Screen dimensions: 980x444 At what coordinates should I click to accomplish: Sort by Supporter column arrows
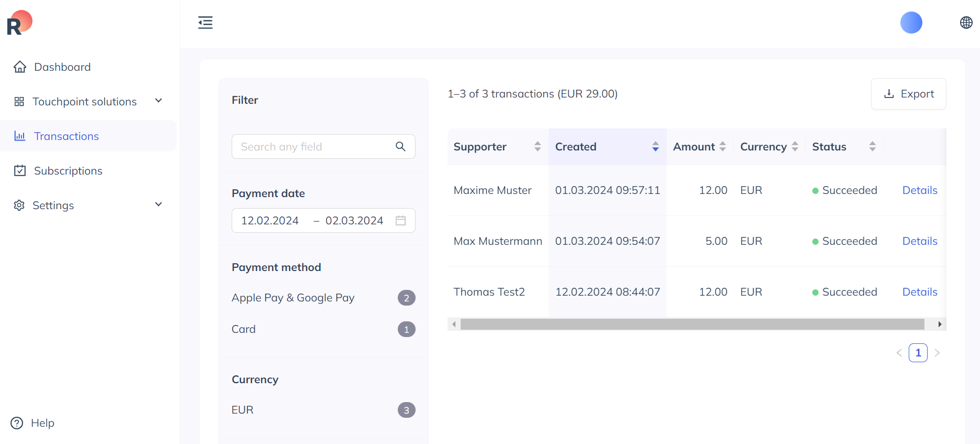click(x=538, y=147)
